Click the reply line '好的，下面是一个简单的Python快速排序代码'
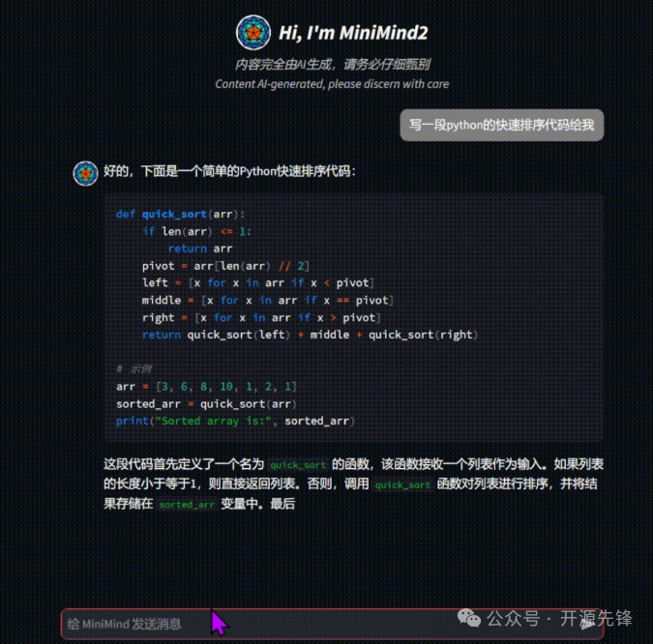Viewport: 653px width, 644px height. tap(229, 171)
